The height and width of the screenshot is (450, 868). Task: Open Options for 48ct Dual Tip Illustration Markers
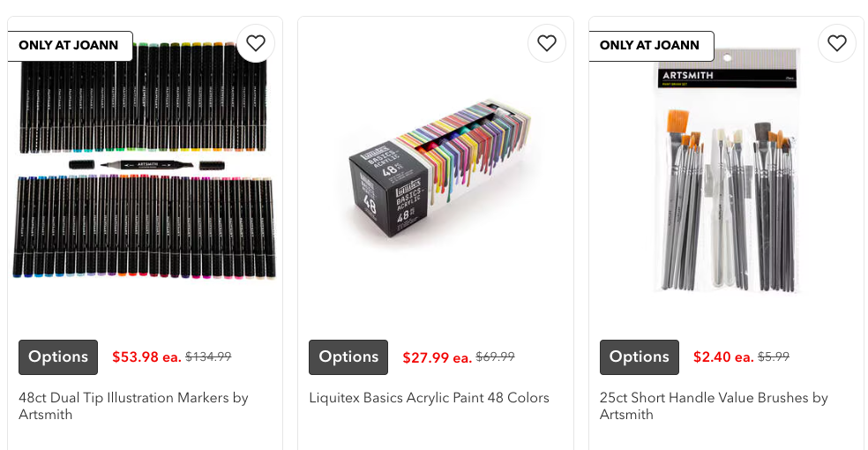[58, 357]
